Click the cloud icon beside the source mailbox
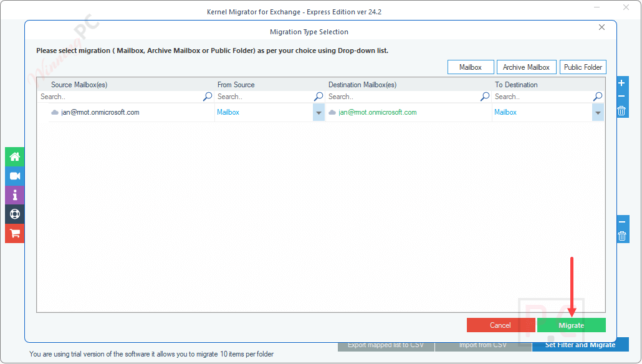The width and height of the screenshot is (642, 364). coord(54,112)
